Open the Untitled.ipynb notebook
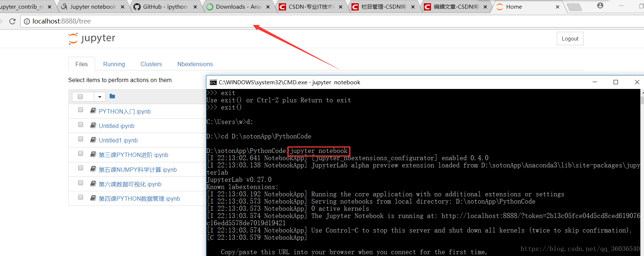 point(117,126)
